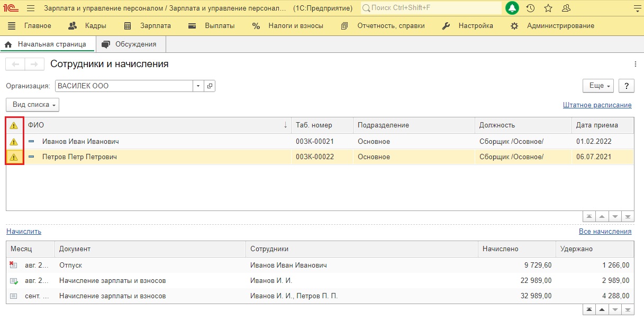Click the Начислить link
Viewport: 644px width, 321px height.
pos(24,231)
